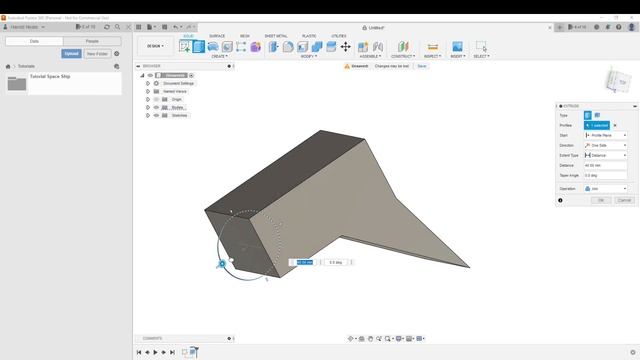
Task: Select the Press Pull tool icon
Action: coord(273,47)
